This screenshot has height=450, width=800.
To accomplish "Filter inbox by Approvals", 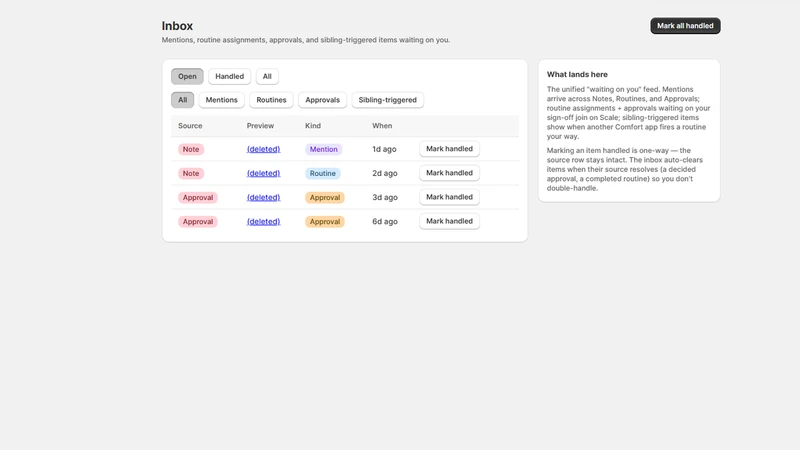I will click(x=322, y=100).
